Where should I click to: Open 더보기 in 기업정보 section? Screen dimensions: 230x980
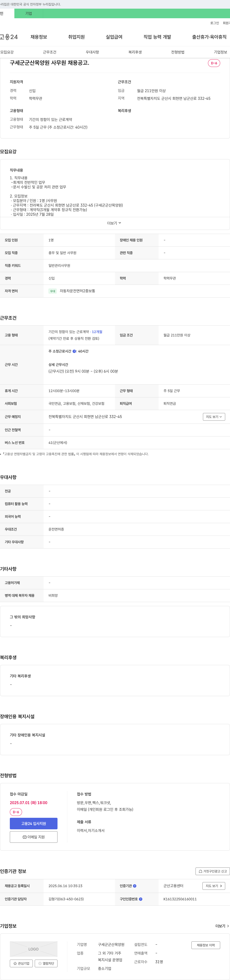pyautogui.click(x=222, y=926)
